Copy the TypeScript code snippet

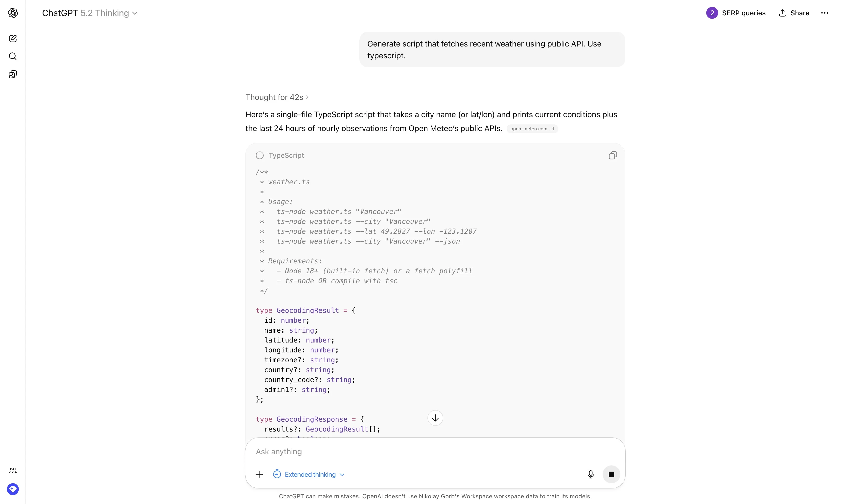click(613, 155)
